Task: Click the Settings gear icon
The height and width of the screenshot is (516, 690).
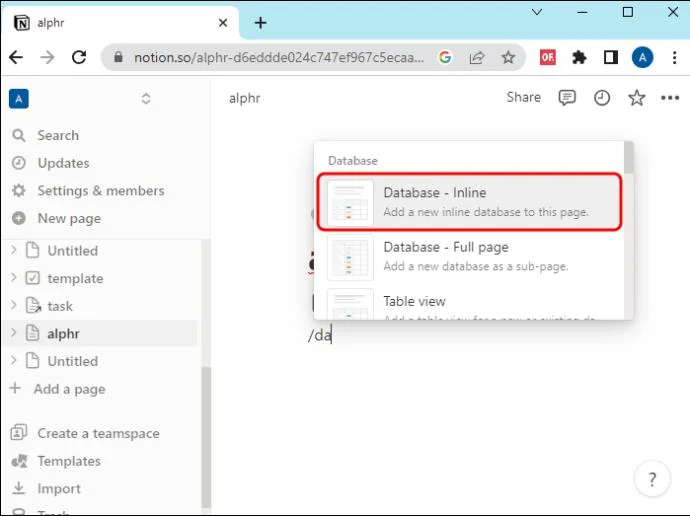Action: click(x=18, y=191)
